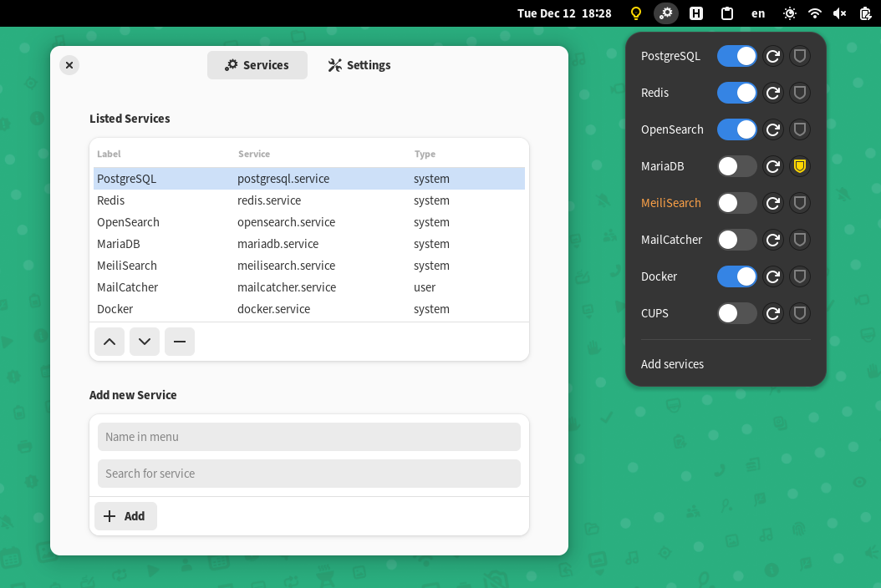The width and height of the screenshot is (881, 588).
Task: Select the Redis row in the list
Action: tap(309, 200)
